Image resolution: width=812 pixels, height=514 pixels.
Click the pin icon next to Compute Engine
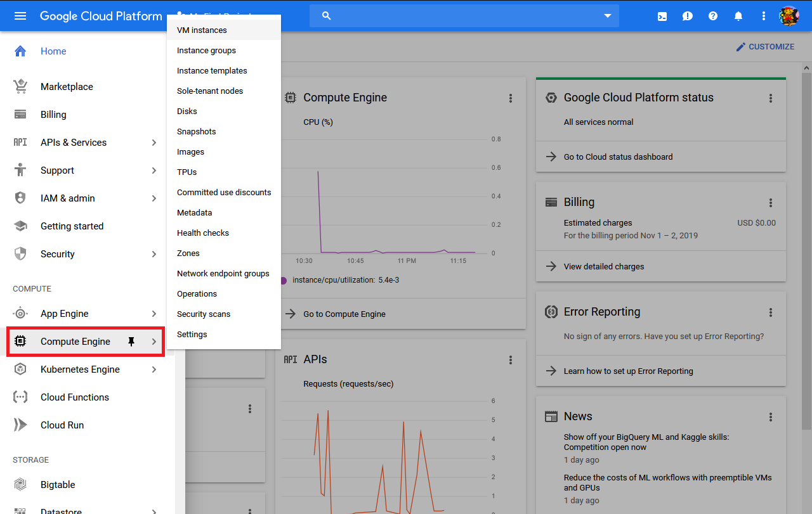(131, 342)
